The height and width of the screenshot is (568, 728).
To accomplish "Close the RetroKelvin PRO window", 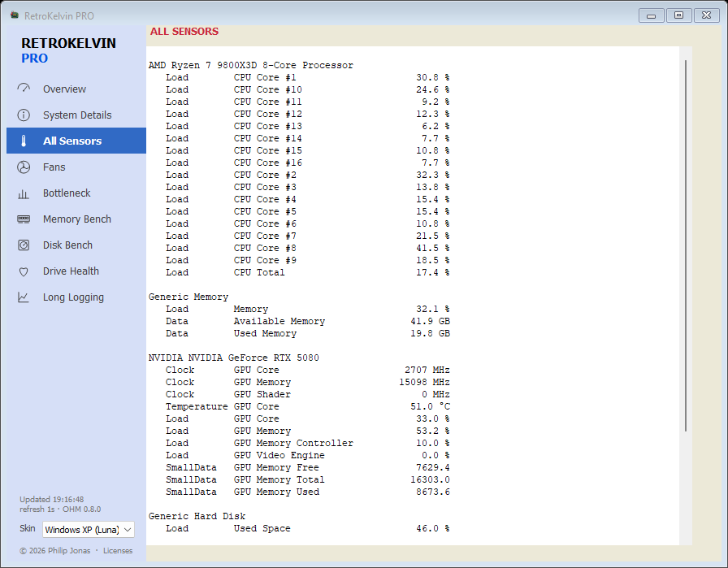I will pos(706,15).
